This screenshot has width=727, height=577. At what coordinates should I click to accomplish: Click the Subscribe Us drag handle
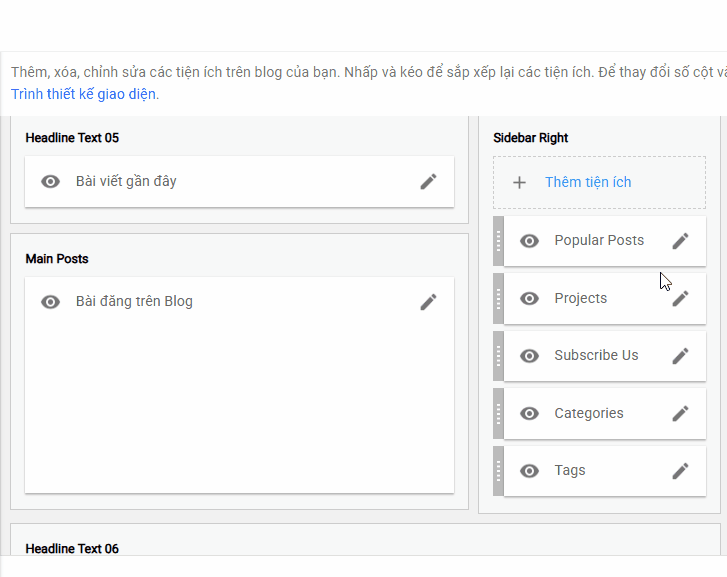click(498, 356)
